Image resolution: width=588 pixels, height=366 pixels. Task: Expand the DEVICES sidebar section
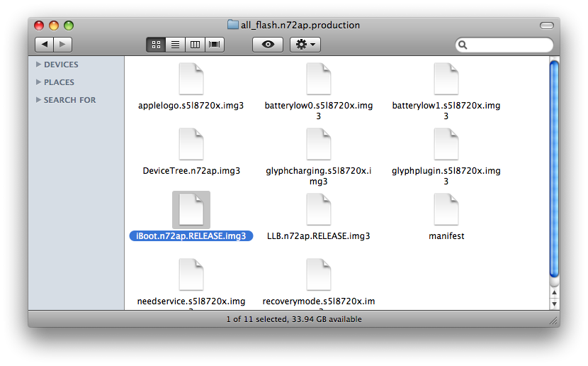[x=38, y=65]
